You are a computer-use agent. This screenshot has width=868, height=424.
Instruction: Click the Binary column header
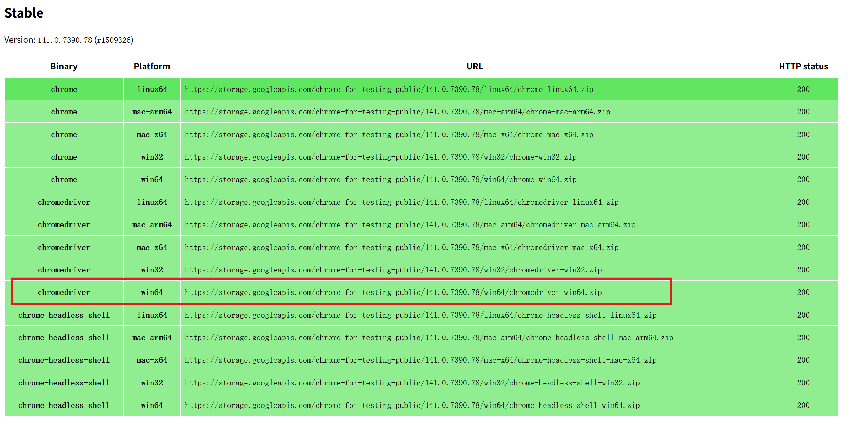pos(64,66)
